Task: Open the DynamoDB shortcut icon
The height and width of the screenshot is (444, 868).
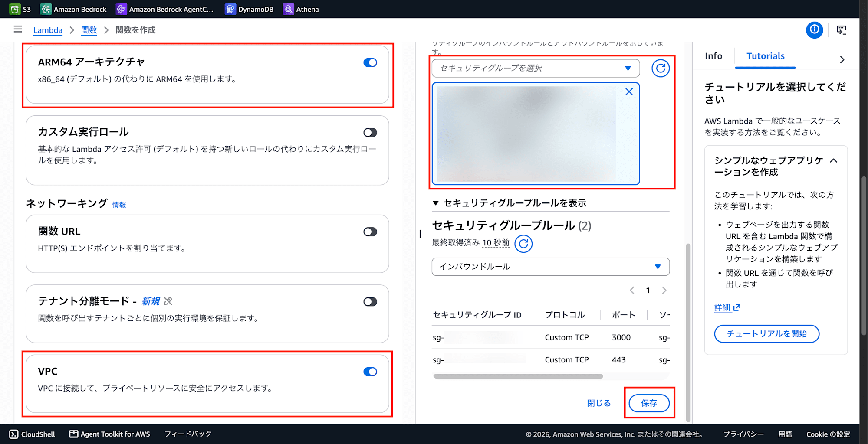Action: (230, 9)
